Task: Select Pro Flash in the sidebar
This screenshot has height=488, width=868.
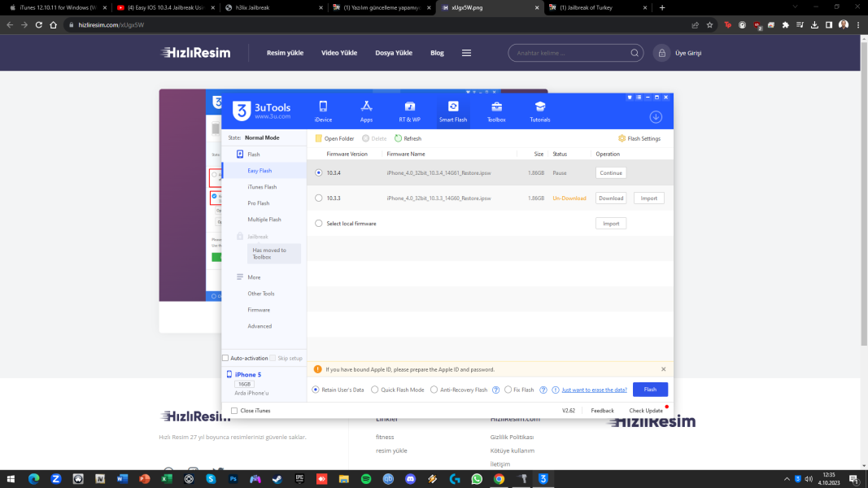Action: coord(259,203)
